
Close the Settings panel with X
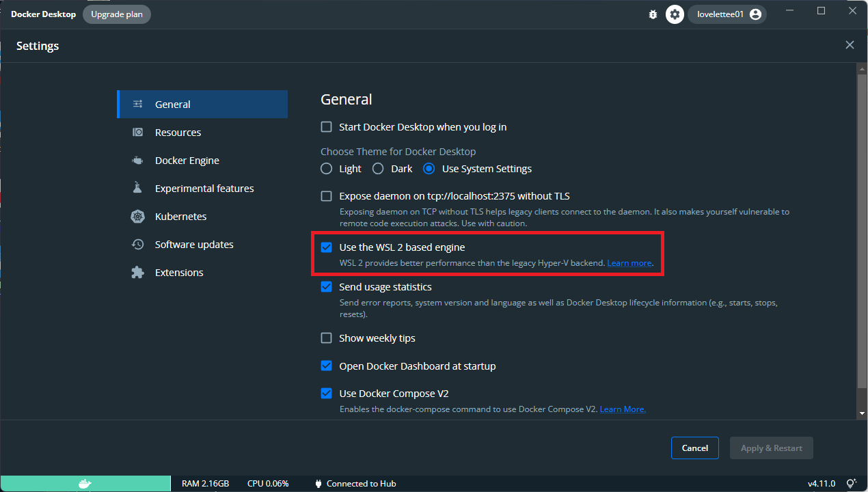[x=850, y=45]
